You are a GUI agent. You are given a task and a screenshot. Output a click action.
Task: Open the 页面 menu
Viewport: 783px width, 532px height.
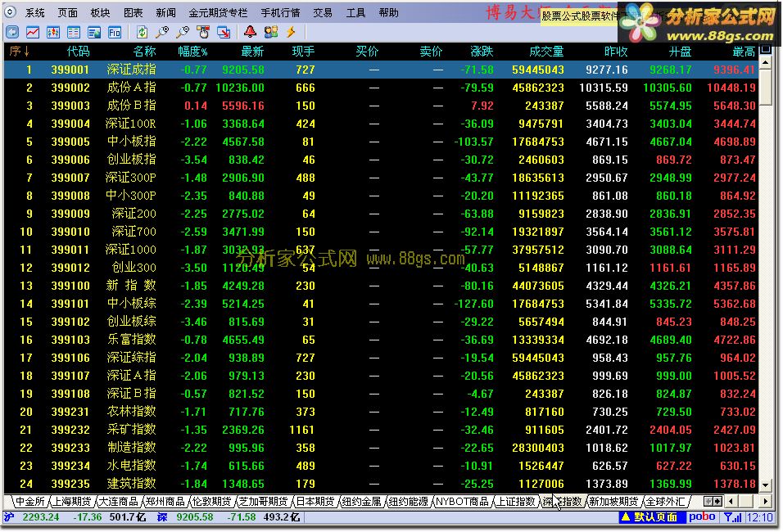(67, 12)
